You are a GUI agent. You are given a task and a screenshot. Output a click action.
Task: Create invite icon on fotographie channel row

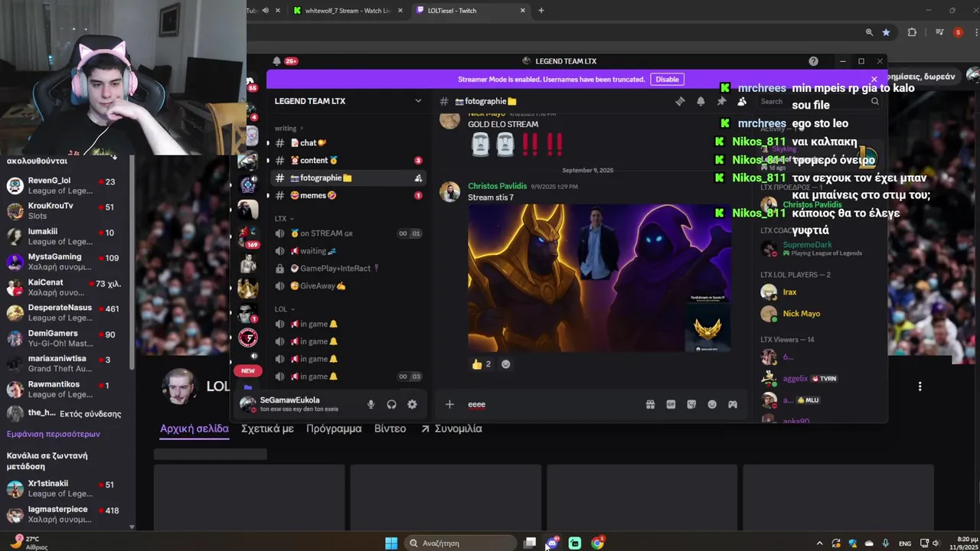(418, 178)
